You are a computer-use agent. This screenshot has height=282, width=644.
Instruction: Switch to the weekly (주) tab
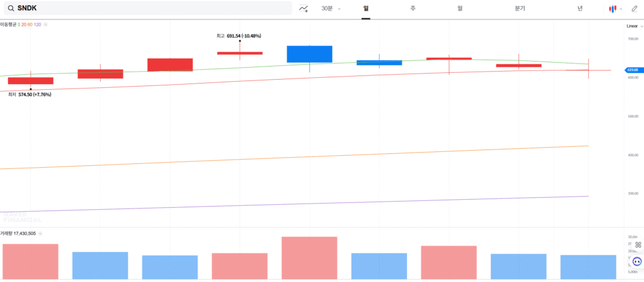pyautogui.click(x=413, y=8)
